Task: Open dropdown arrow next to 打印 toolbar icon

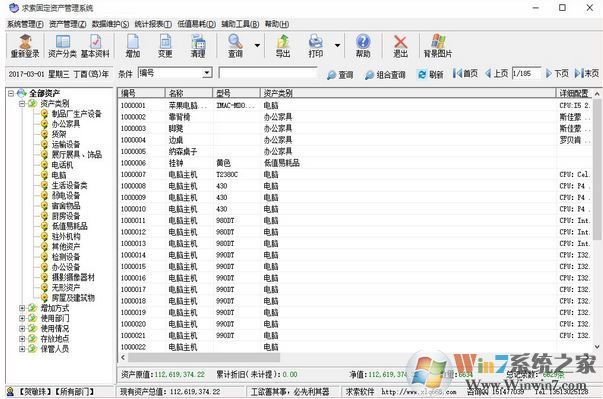Action: pos(337,45)
